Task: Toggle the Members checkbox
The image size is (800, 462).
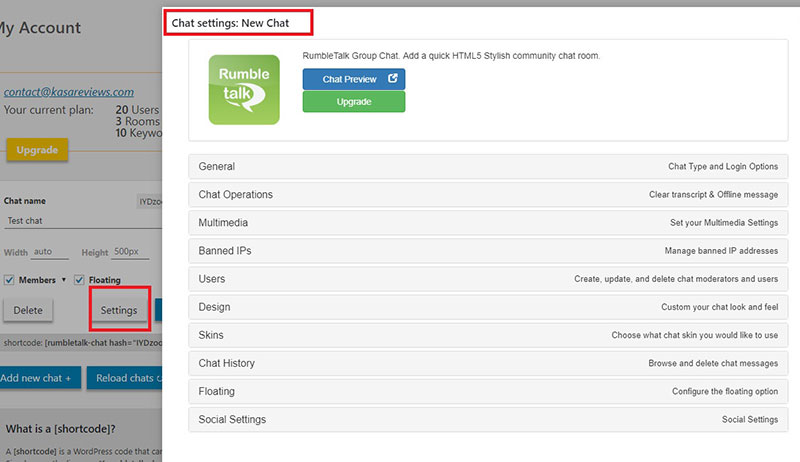Action: pyautogui.click(x=9, y=280)
